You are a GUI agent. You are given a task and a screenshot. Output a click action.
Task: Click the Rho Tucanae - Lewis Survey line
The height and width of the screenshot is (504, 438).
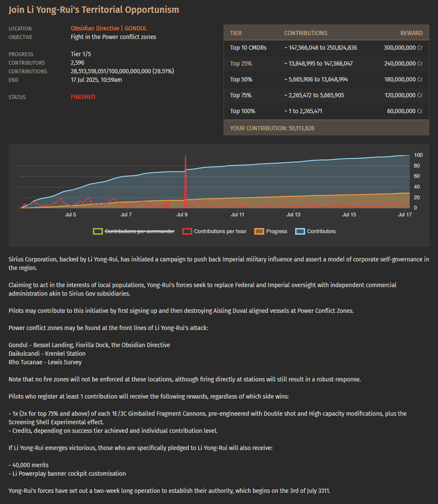pos(45,362)
